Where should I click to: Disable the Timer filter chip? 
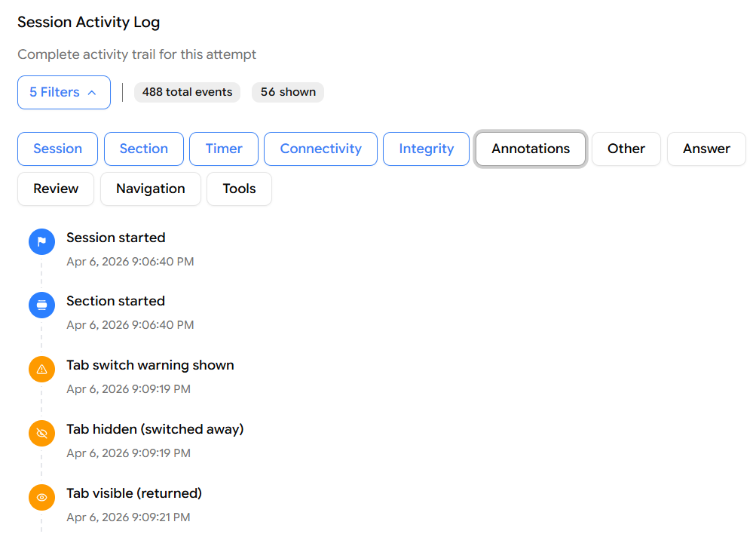pos(224,149)
